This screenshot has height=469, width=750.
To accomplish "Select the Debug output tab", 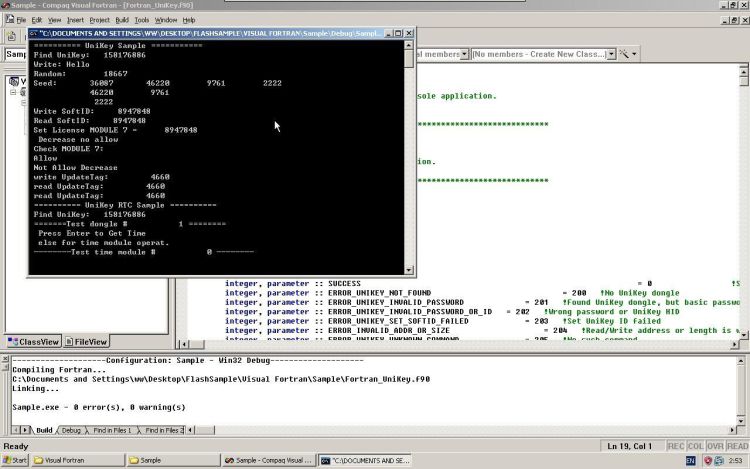I will point(71,430).
